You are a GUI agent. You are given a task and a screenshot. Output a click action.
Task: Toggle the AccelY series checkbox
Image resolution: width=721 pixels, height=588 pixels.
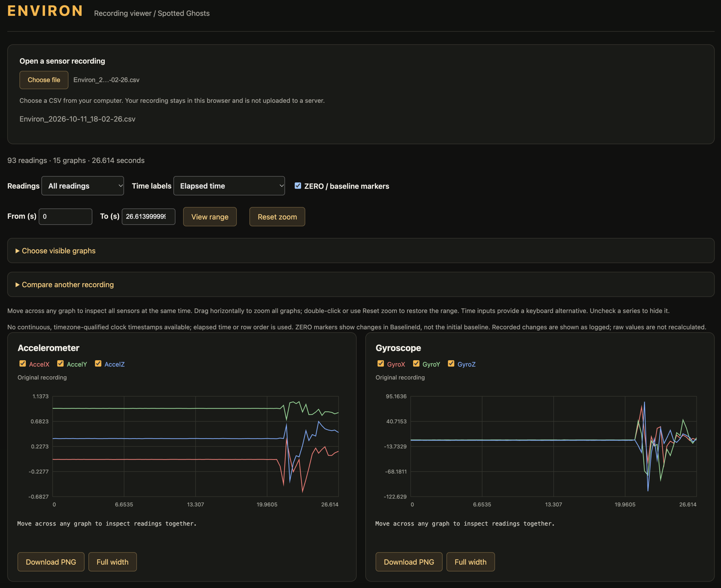coord(60,364)
